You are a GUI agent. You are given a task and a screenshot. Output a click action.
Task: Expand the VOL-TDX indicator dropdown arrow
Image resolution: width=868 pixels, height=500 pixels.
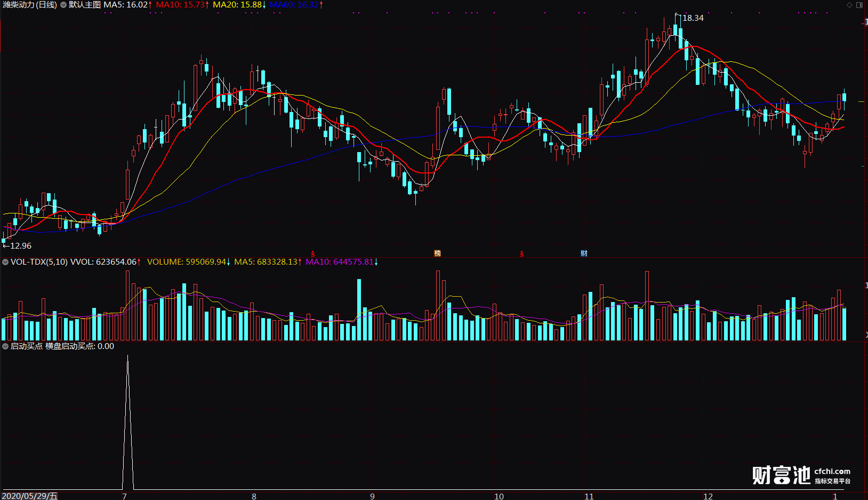[5, 262]
